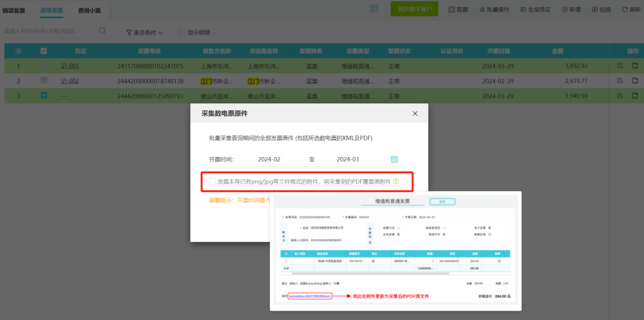Click the search magnifier icon

[103, 30]
